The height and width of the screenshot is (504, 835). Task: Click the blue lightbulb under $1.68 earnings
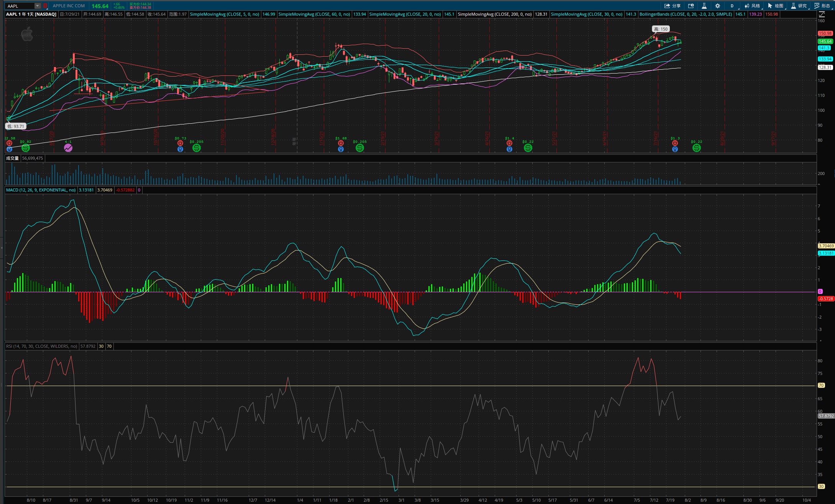pos(341,149)
